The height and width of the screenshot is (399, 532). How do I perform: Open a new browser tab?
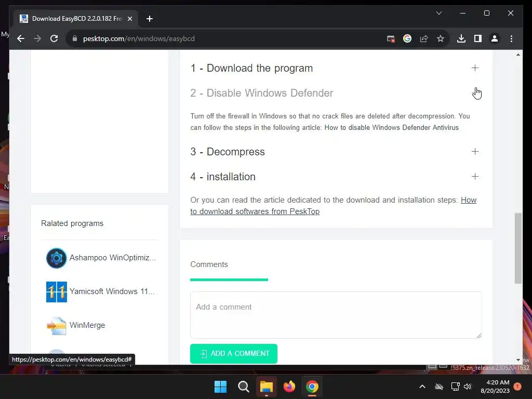[x=150, y=19]
